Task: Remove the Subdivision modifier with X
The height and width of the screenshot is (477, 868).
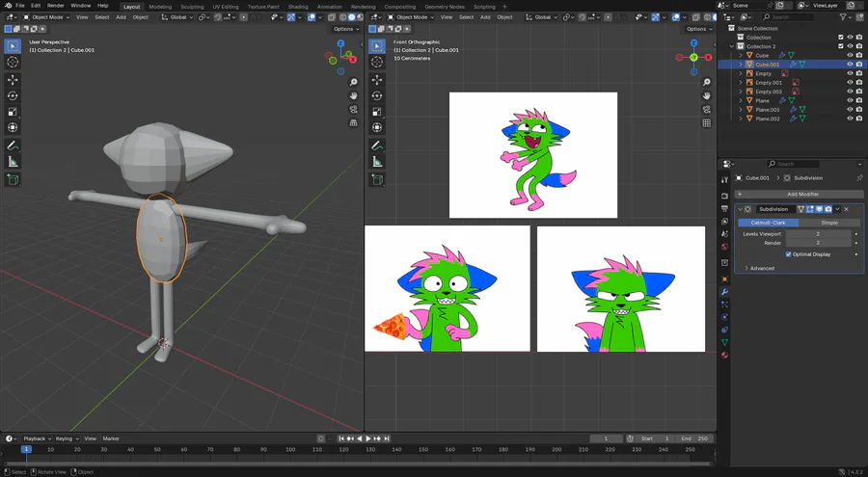Action: tap(847, 209)
